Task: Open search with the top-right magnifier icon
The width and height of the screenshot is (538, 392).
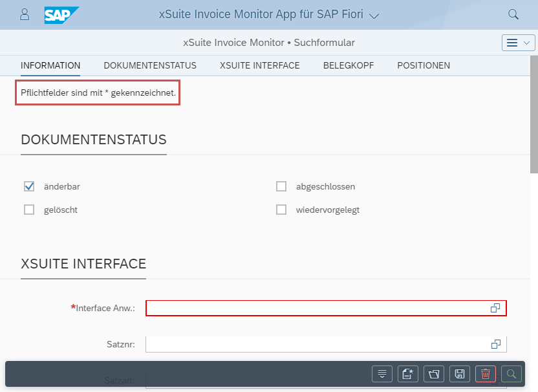Action: (513, 14)
